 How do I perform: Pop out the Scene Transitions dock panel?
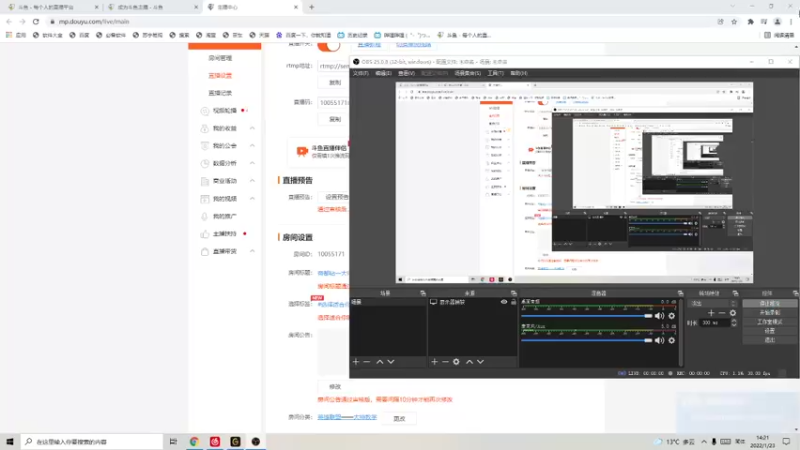point(735,293)
